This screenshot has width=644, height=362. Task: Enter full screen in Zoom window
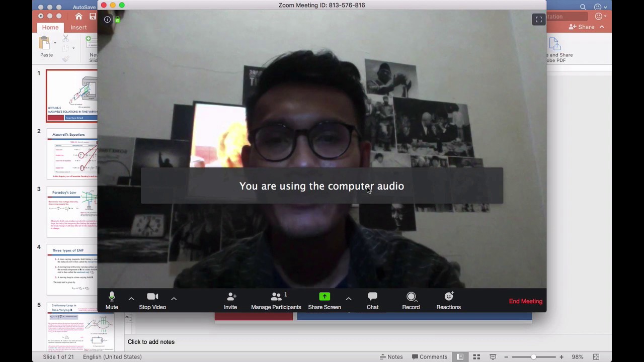pyautogui.click(x=539, y=20)
